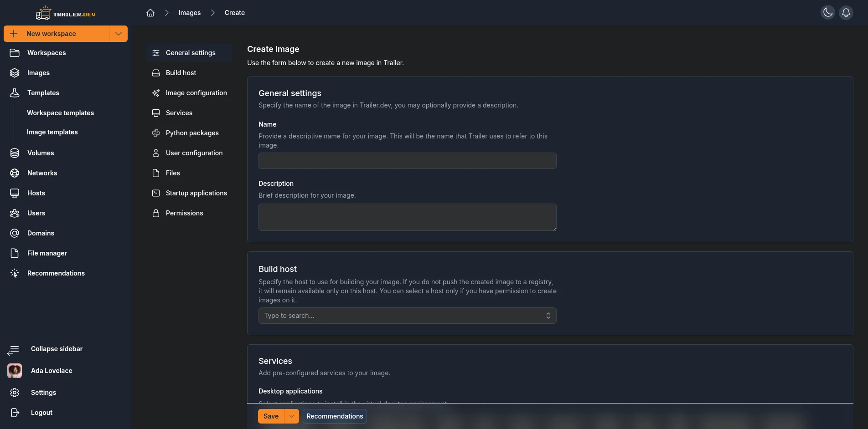This screenshot has height=429, width=868.
Task: Click Ada Lovelace's avatar
Action: (x=15, y=371)
